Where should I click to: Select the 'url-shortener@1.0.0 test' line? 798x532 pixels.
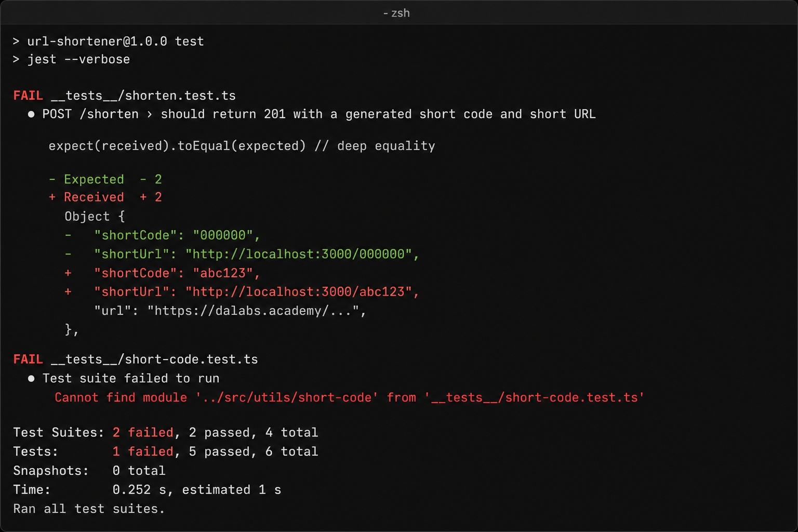tap(109, 41)
